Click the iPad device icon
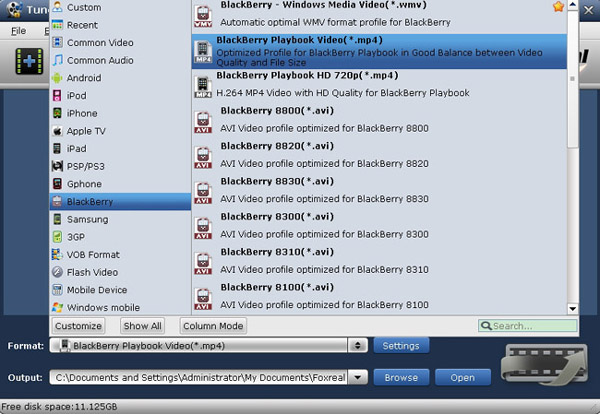This screenshot has width=600, height=414. click(57, 148)
